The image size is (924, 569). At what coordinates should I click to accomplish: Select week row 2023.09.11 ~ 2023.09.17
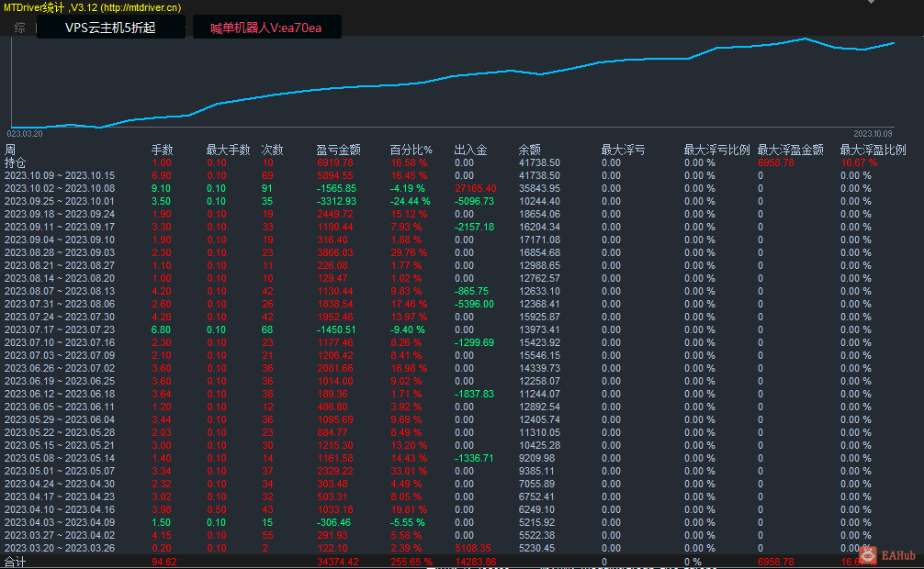(x=60, y=227)
